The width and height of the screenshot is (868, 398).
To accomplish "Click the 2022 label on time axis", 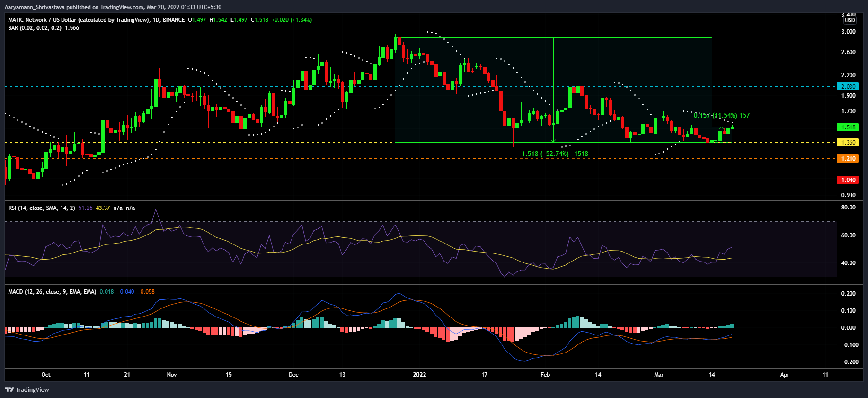I will click(x=419, y=375).
